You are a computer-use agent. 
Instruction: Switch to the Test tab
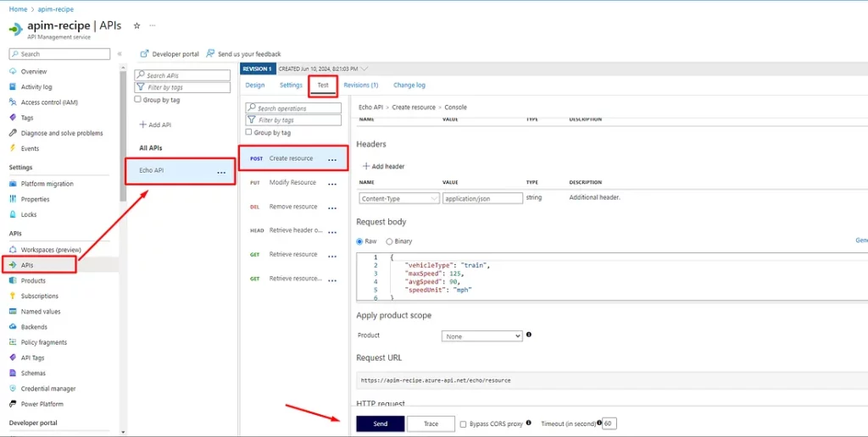323,86
